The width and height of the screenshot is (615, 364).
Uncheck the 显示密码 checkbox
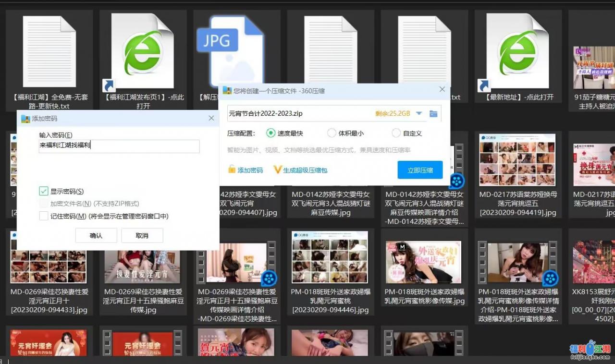pos(43,191)
